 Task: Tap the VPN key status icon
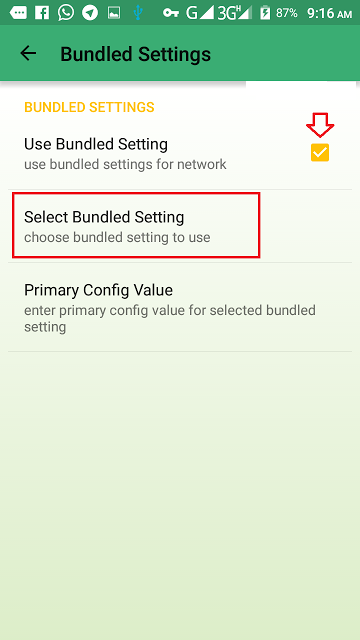[171, 13]
